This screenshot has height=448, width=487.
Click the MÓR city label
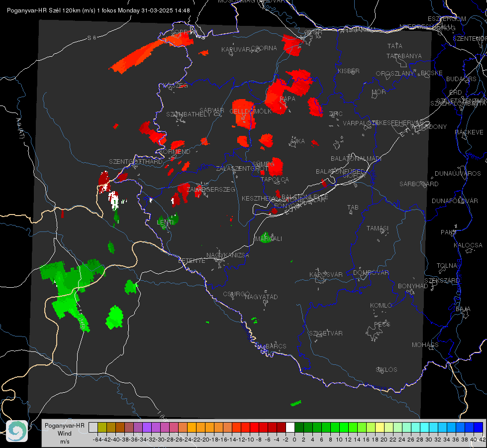[379, 92]
